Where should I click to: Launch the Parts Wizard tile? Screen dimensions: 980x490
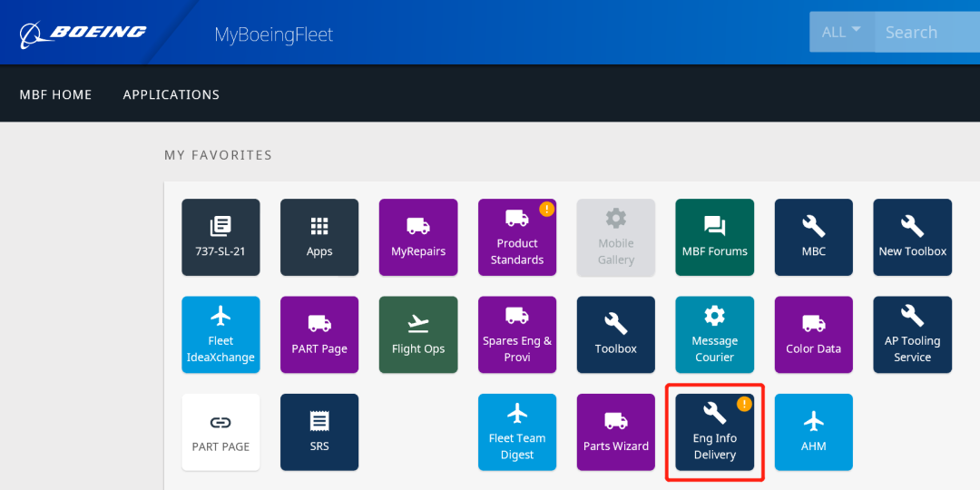point(615,433)
